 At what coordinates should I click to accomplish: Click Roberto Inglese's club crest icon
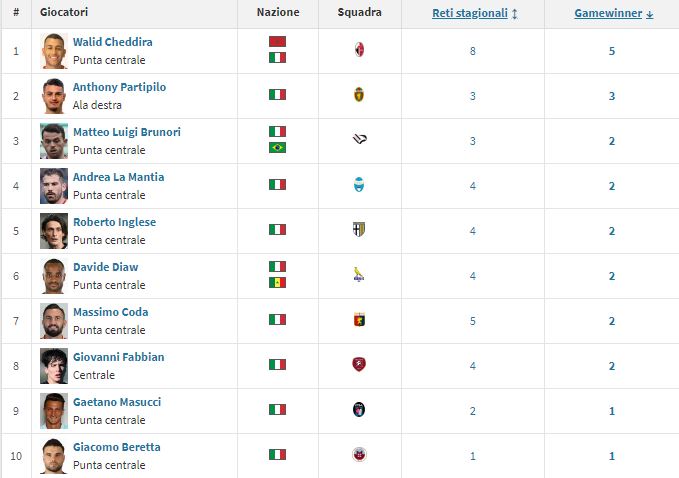tap(360, 230)
